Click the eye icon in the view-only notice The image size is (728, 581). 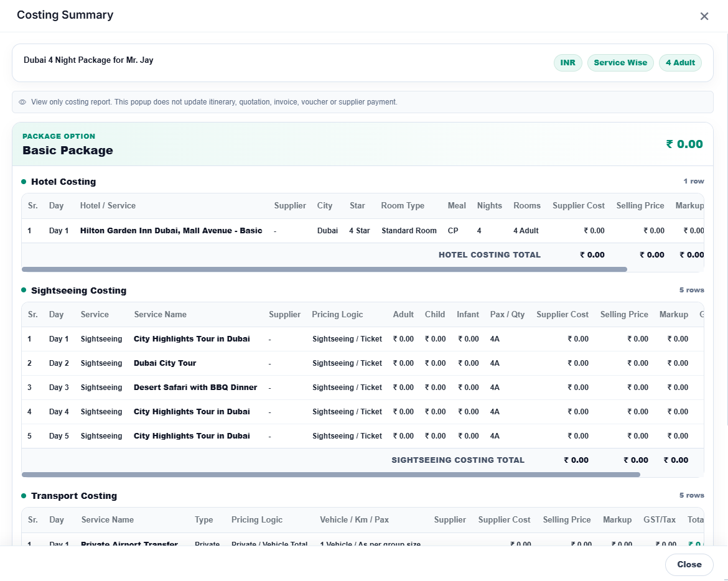click(22, 102)
